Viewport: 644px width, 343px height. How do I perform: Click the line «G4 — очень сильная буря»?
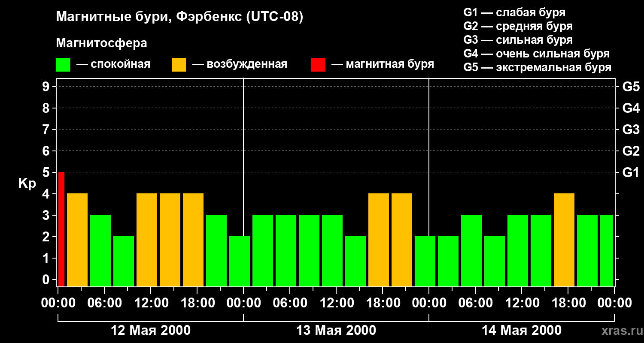click(x=537, y=54)
